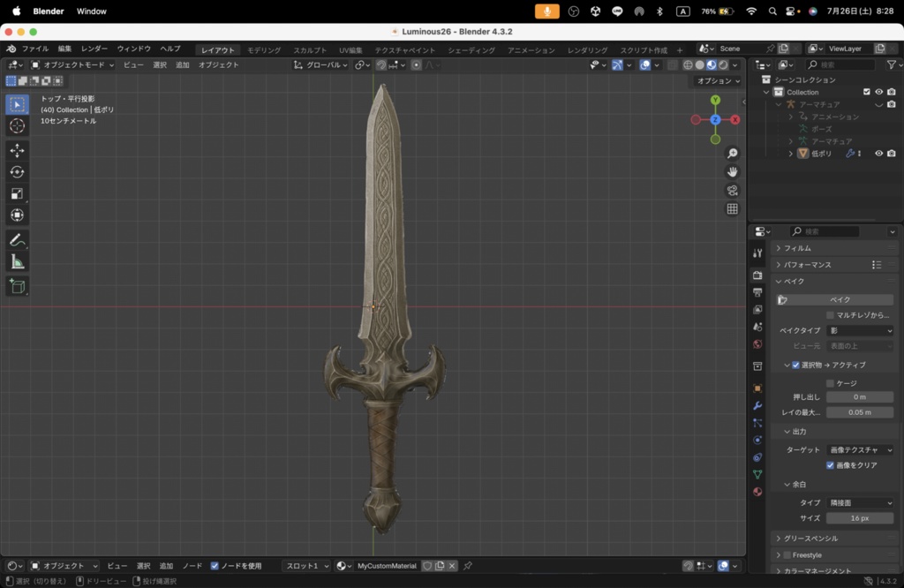Image resolution: width=904 pixels, height=588 pixels.
Task: Enable the ケージ checkbox
Action: click(x=830, y=383)
